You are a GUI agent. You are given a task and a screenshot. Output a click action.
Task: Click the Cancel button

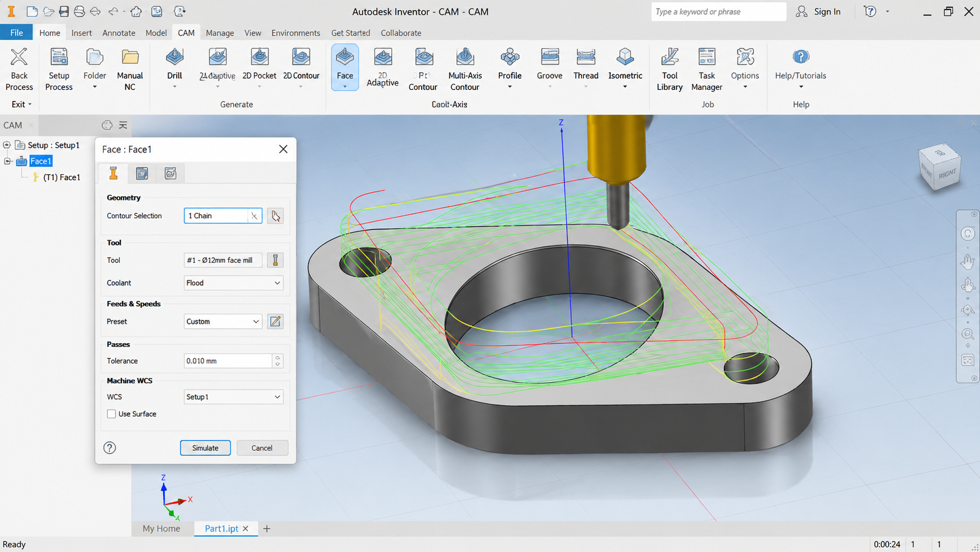[262, 448]
